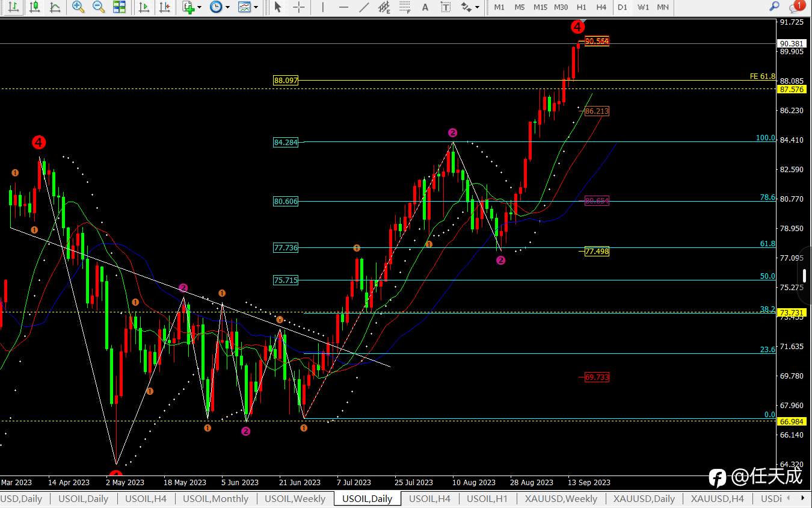Open the XAUUSD,Daily chart tab

(644, 498)
